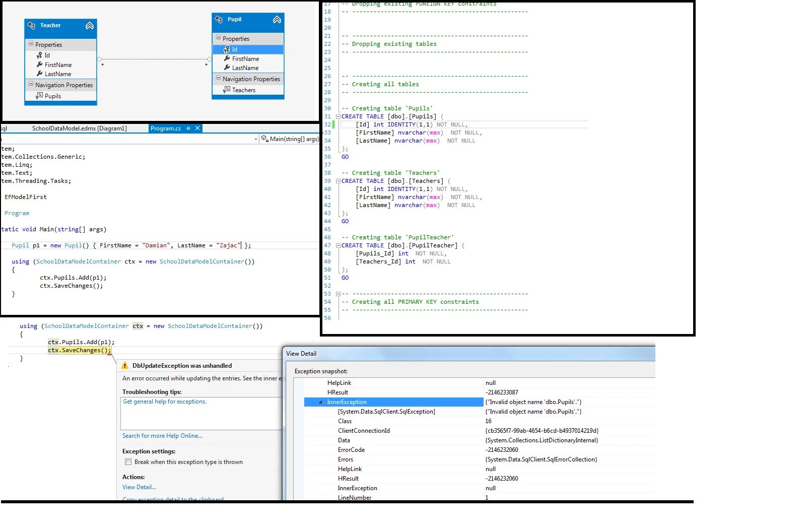Image resolution: width=810 pixels, height=532 pixels.
Task: Click the Teachers navigation property label
Action: click(244, 90)
